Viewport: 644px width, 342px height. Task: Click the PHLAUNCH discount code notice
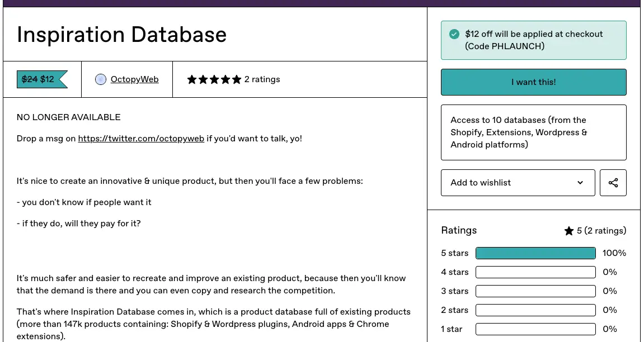pos(534,40)
